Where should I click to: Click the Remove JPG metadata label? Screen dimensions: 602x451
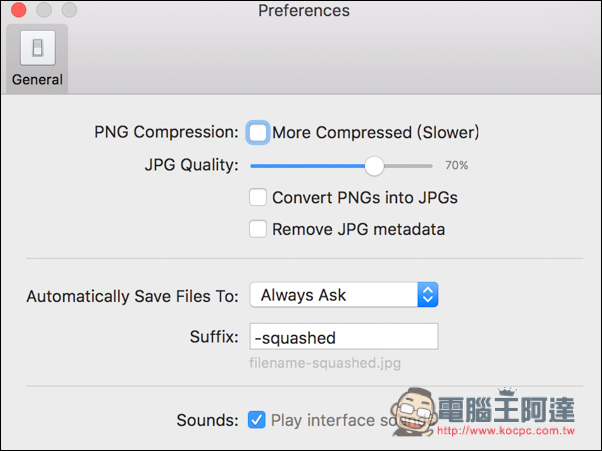[359, 230]
